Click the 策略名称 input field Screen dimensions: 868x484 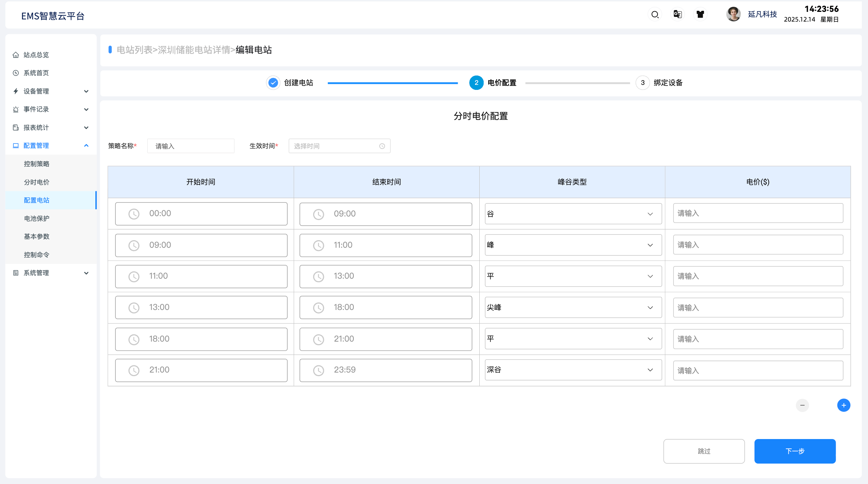pyautogui.click(x=191, y=146)
